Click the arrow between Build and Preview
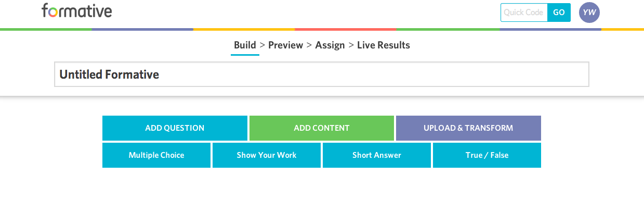644x212 pixels. [x=262, y=45]
